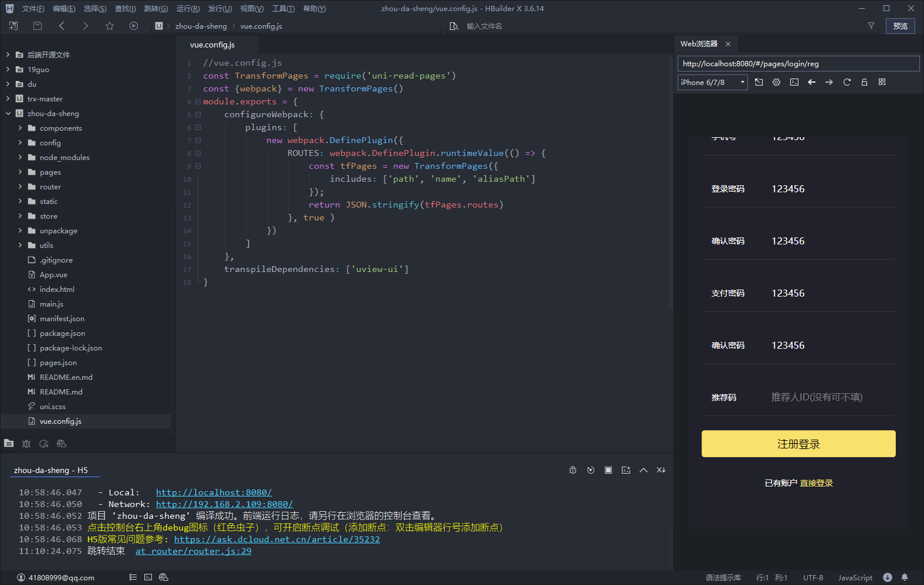Screen dimensions: 924x585
Task: Click the console debug bug icon
Action: click(573, 470)
